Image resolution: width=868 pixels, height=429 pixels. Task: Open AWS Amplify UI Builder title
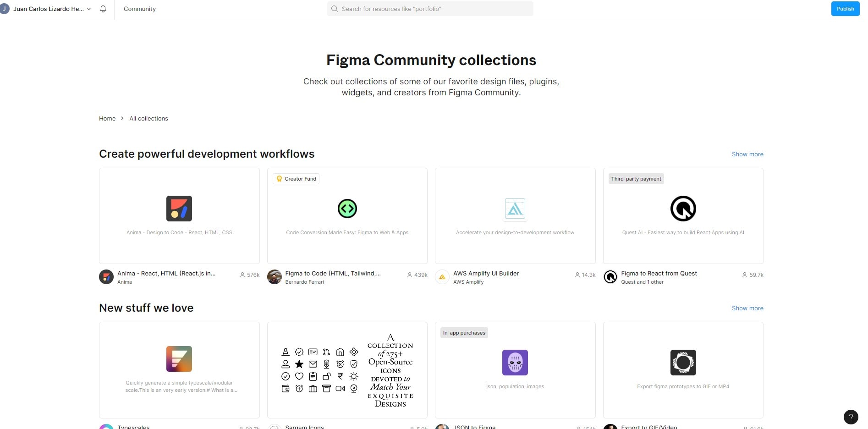click(x=486, y=273)
